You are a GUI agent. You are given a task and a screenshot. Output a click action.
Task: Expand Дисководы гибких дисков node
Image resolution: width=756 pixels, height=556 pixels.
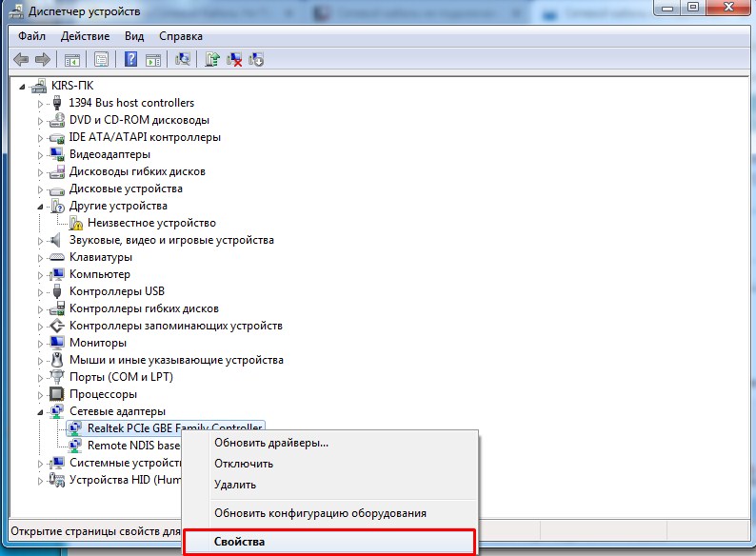[x=41, y=172]
